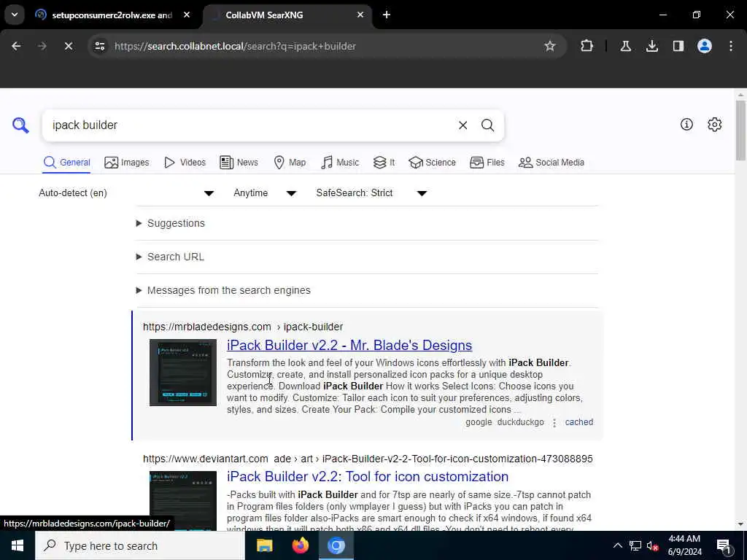Open Chrome three-dot menu
This screenshot has height=560, width=747.
pyautogui.click(x=731, y=46)
